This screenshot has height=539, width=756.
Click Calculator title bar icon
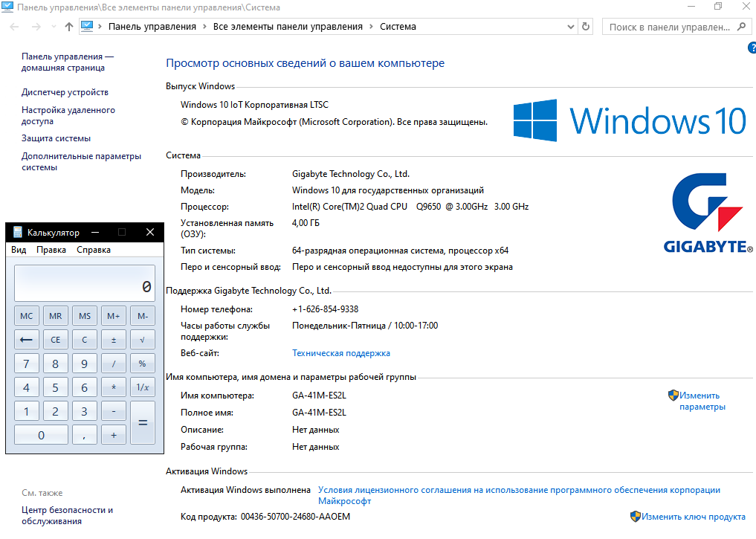(x=17, y=233)
